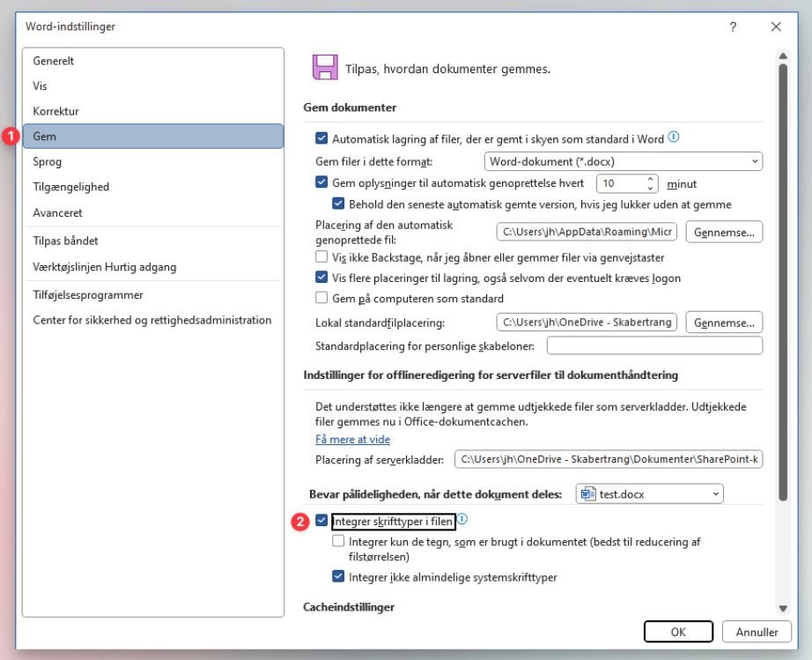Click the purple floppy disk save icon
The width and height of the screenshot is (812, 660).
(x=327, y=67)
